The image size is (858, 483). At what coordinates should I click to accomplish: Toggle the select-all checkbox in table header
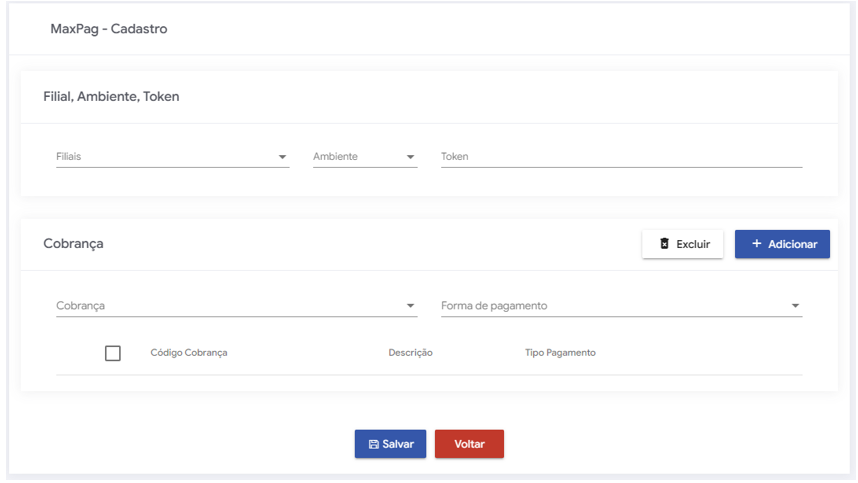pyautogui.click(x=113, y=353)
